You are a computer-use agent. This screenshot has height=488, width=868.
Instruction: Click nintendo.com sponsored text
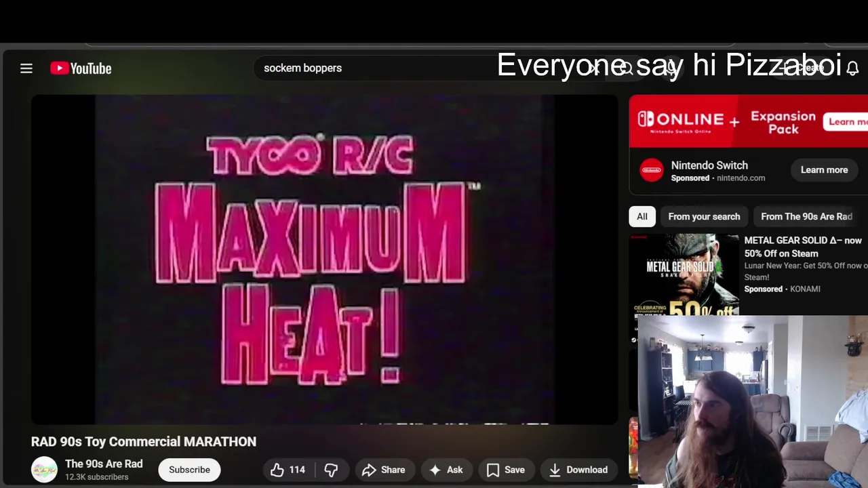click(x=741, y=178)
